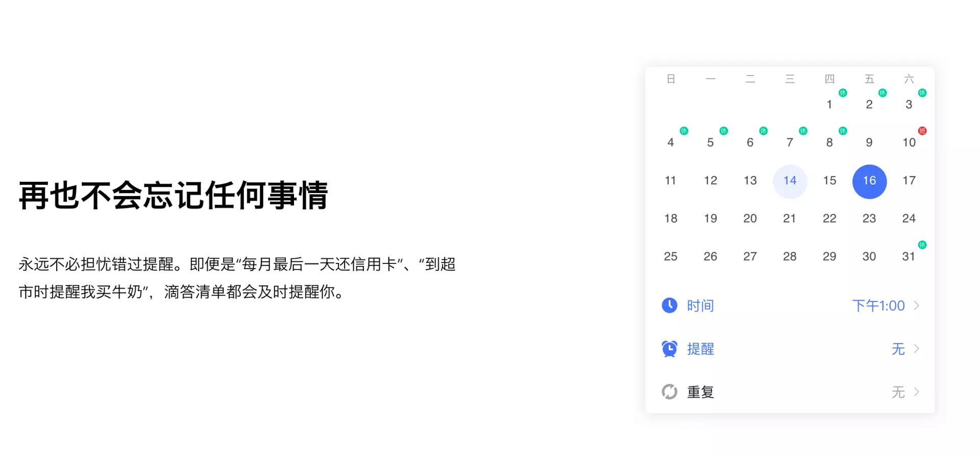Click the paragraph starting 永远不必担忧错过提醒
980x456 pixels.
pos(237,278)
